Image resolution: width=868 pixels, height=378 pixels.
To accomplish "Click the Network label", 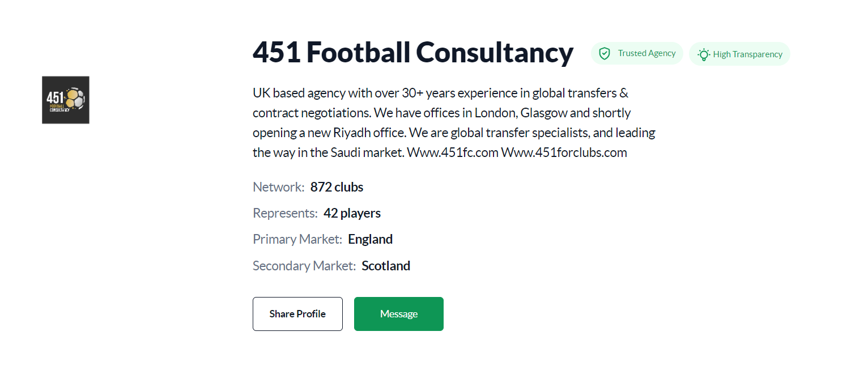I will click(279, 187).
